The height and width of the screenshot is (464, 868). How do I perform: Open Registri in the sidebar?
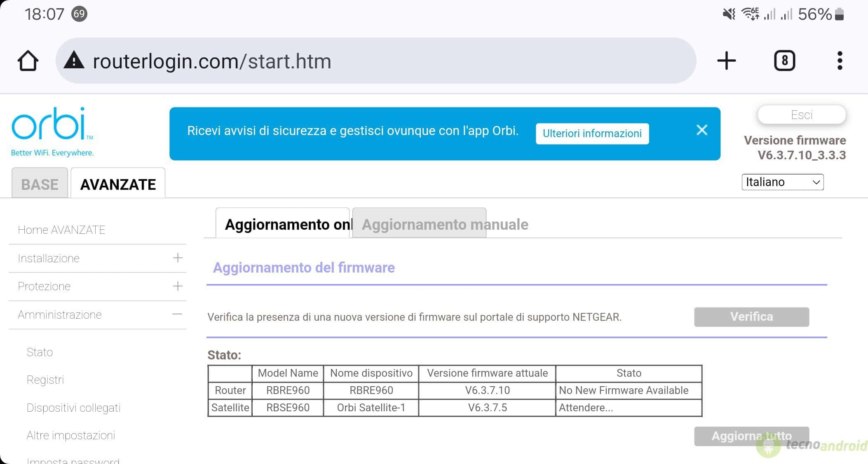click(45, 380)
